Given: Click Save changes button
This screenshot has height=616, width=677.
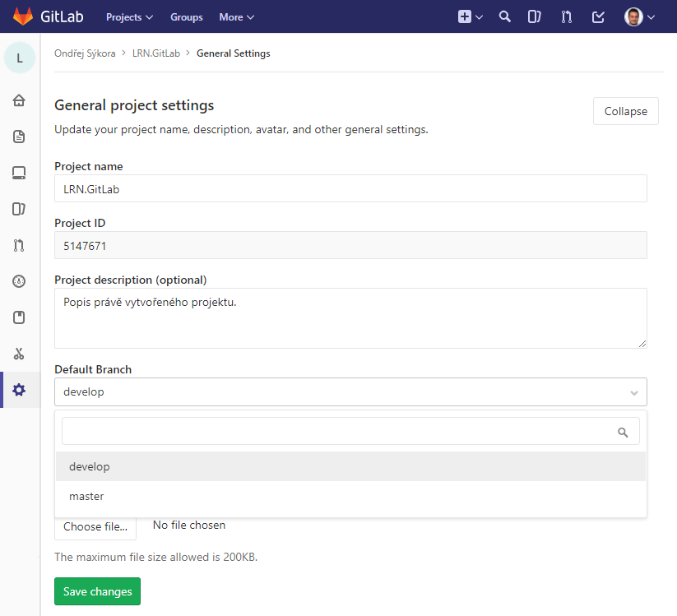Looking at the screenshot, I should point(98,591).
